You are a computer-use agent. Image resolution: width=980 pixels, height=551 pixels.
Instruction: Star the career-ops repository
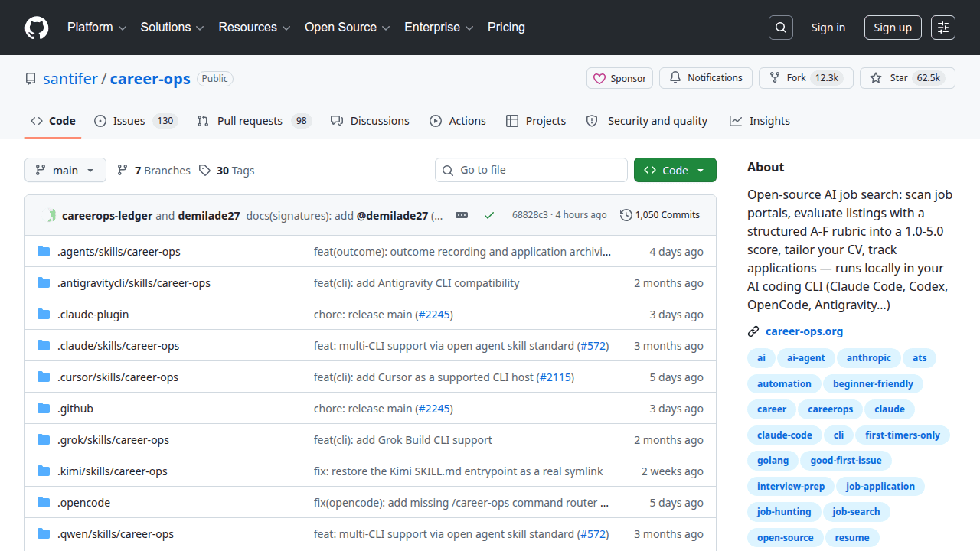tap(907, 78)
